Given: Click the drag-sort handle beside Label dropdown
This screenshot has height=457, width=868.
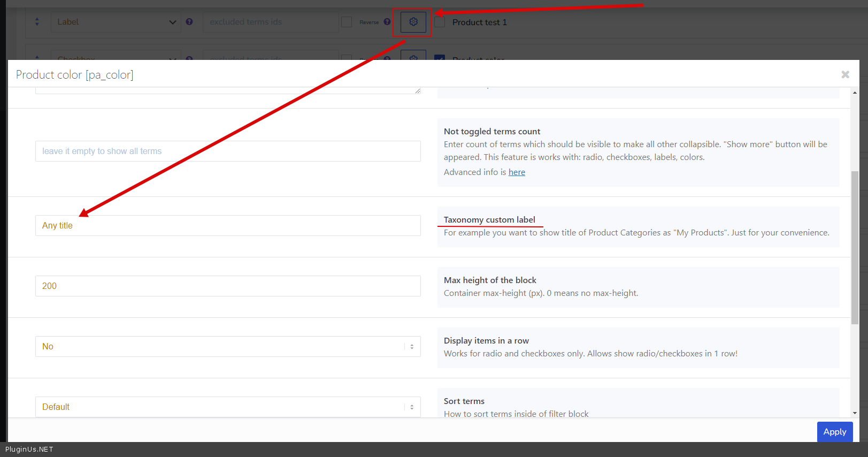Looking at the screenshot, I should pos(37,22).
